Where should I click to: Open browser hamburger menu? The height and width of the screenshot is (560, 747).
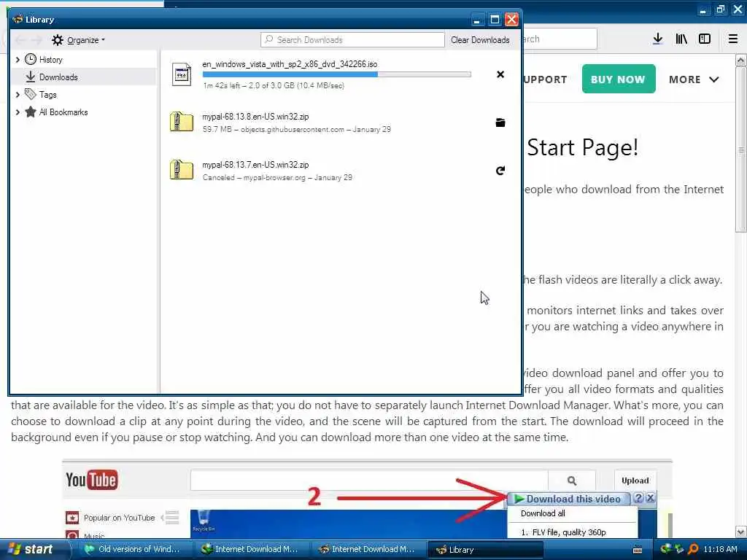pyautogui.click(x=733, y=39)
